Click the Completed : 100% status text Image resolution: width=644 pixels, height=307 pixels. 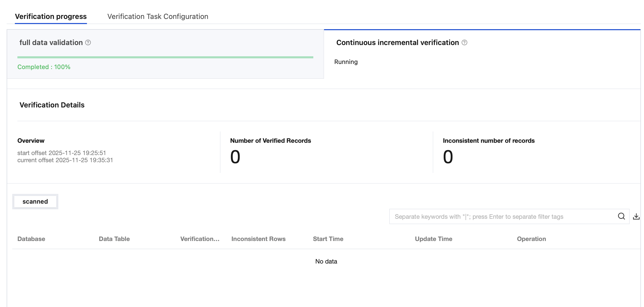(x=44, y=67)
